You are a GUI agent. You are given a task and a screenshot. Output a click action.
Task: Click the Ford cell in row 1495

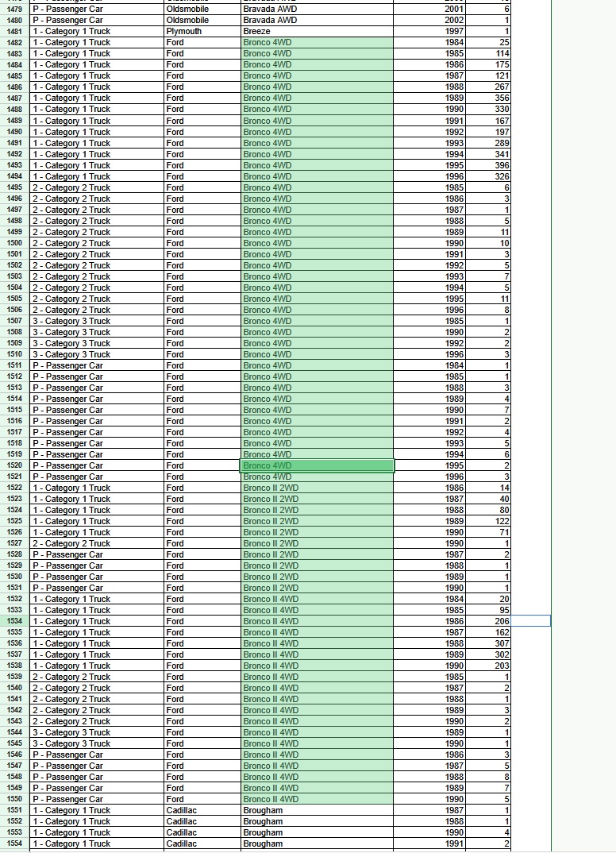[202, 187]
